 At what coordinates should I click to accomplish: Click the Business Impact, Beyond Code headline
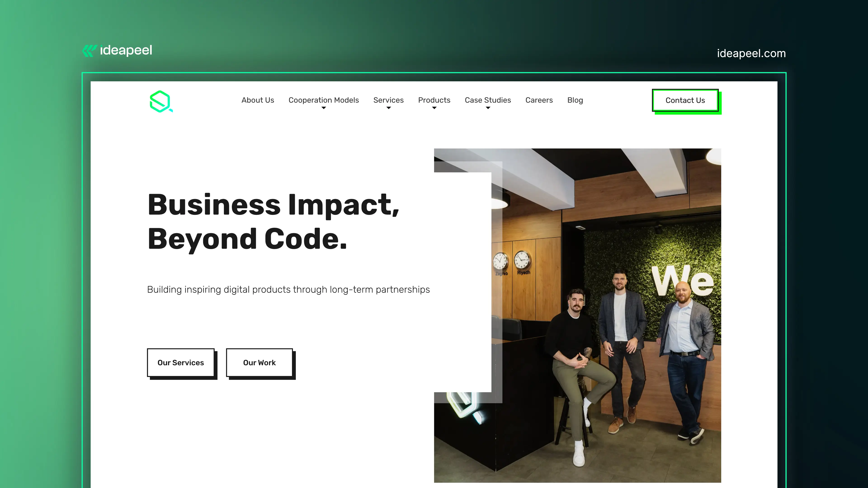point(273,222)
